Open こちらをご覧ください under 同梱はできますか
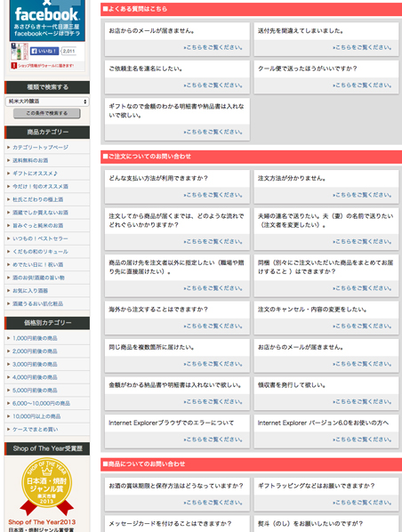 click(x=362, y=288)
